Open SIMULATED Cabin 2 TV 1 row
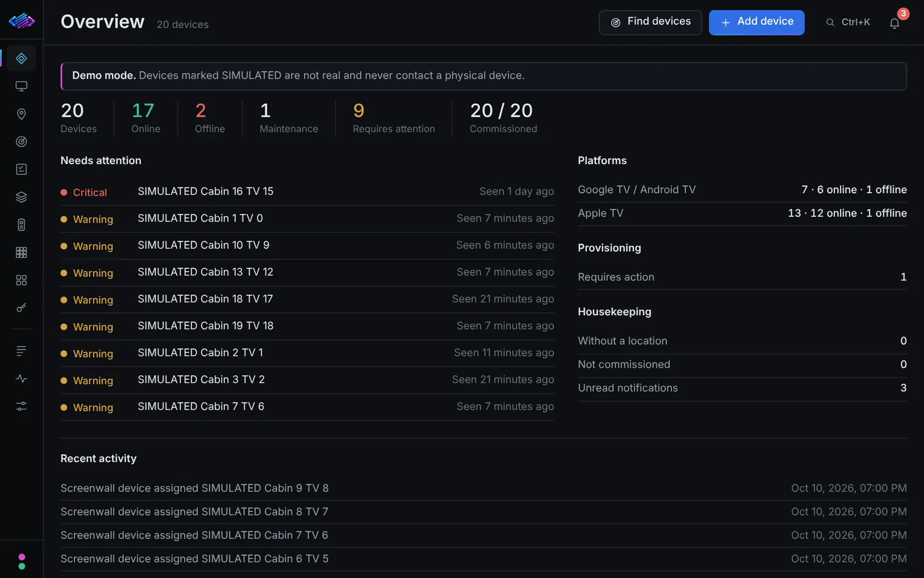The width and height of the screenshot is (924, 578). point(307,353)
